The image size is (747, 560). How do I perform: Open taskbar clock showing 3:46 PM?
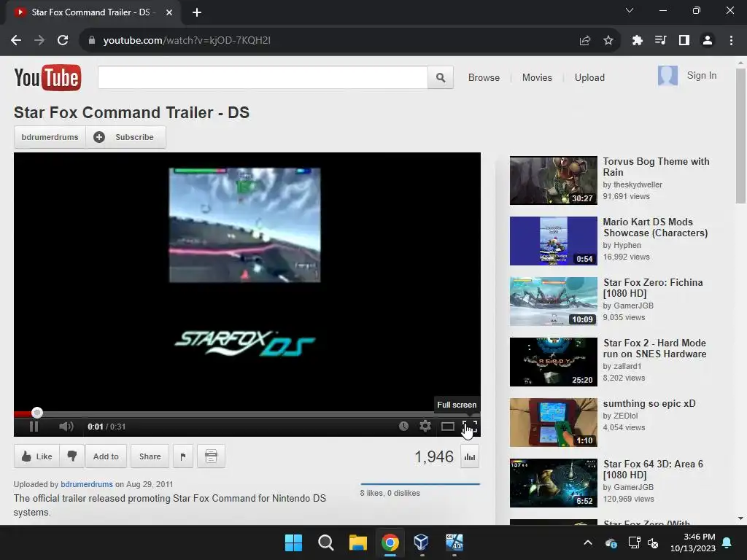693,542
